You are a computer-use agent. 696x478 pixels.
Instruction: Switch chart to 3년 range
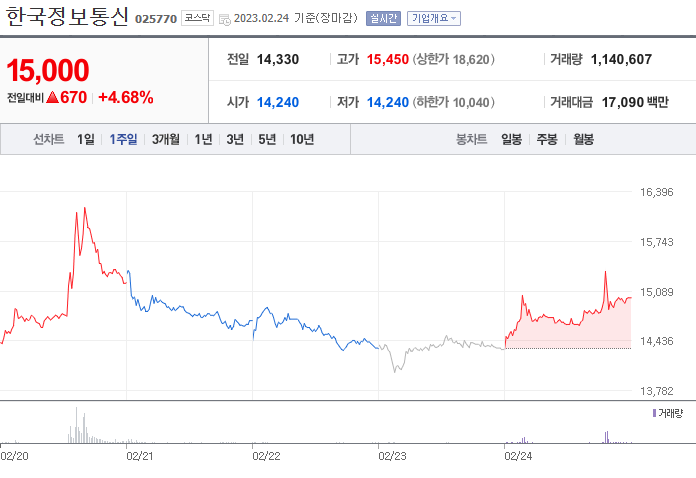pyautogui.click(x=235, y=139)
